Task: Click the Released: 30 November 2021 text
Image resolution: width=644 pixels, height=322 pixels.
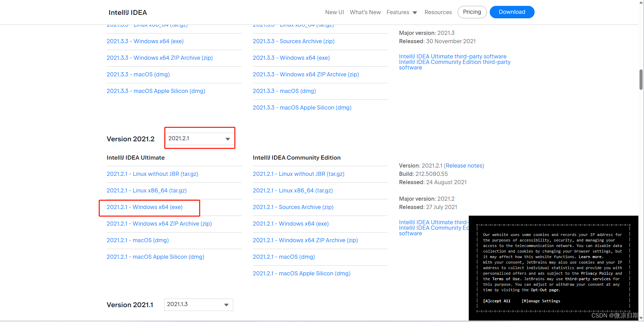Action: (x=437, y=41)
